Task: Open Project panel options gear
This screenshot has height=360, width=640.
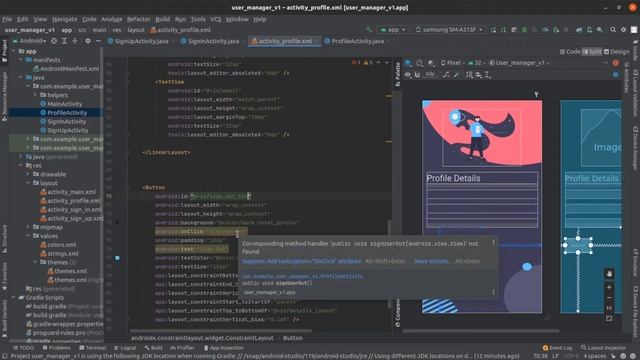Action: [x=88, y=41]
